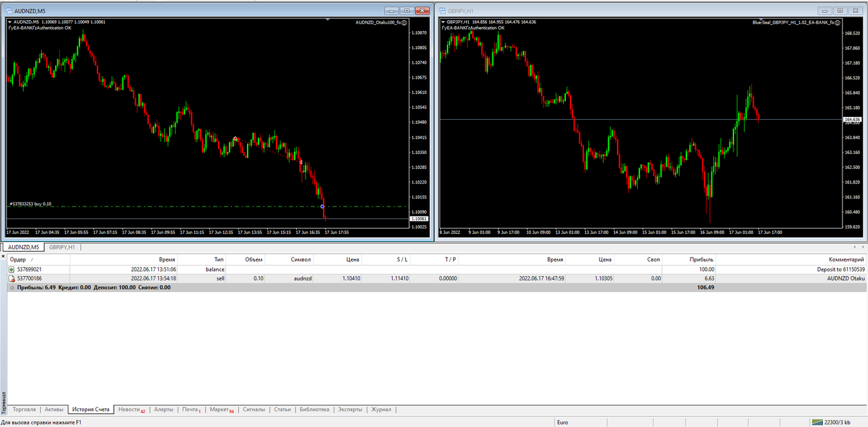Click the 'AUDNZD Otaku' comment cell
The width and height of the screenshot is (868, 427).
(x=846, y=278)
